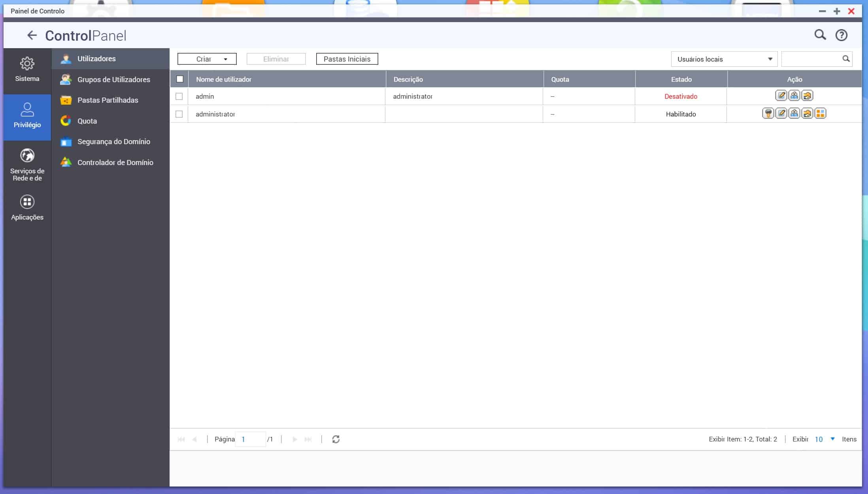Expand the Criar dropdown button
This screenshot has height=494, width=868.
tap(207, 59)
